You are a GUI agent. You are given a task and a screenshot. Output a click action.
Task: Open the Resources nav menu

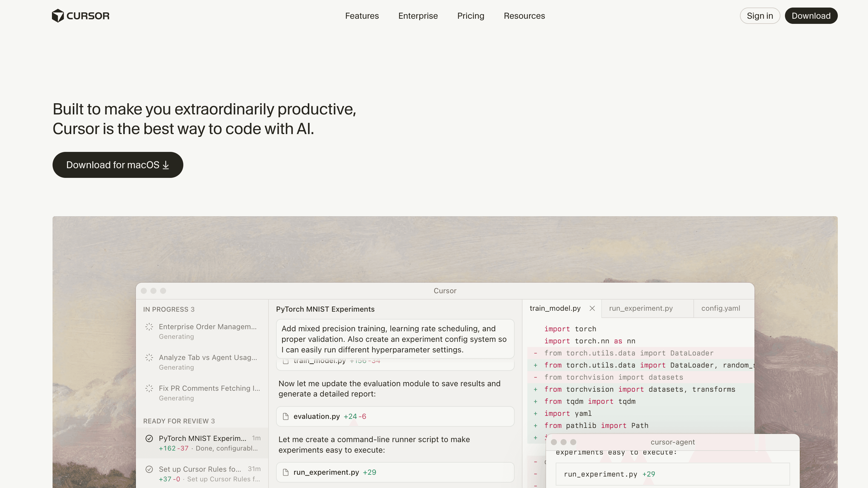point(524,16)
